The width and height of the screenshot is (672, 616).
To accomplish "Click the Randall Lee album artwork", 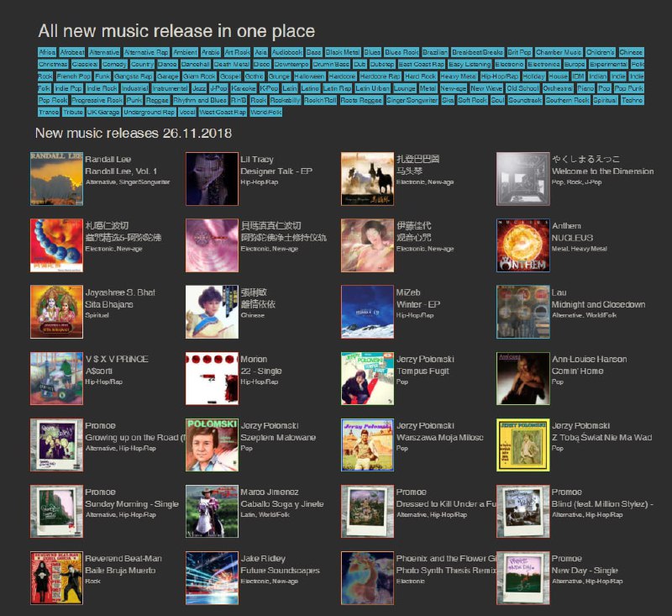I will (x=56, y=179).
